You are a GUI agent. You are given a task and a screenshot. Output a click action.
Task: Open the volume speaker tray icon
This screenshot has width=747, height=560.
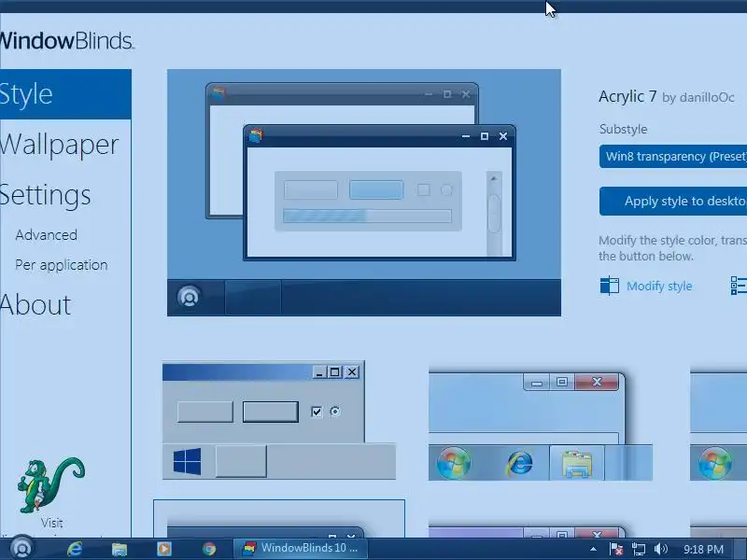click(661, 549)
